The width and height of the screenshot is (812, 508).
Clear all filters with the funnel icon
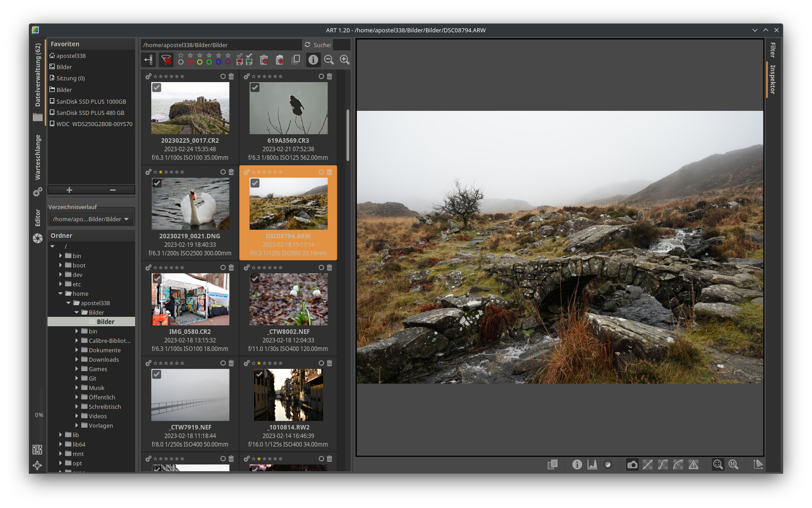point(167,60)
